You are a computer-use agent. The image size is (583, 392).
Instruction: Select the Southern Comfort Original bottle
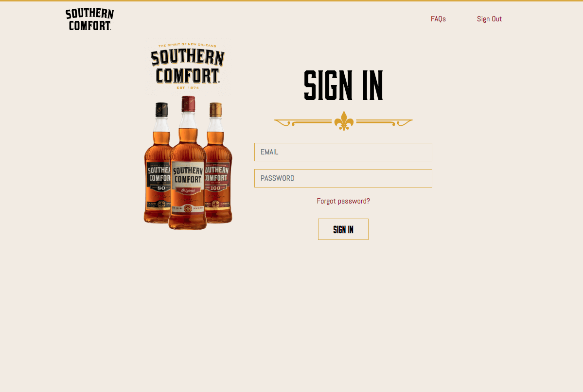(188, 164)
